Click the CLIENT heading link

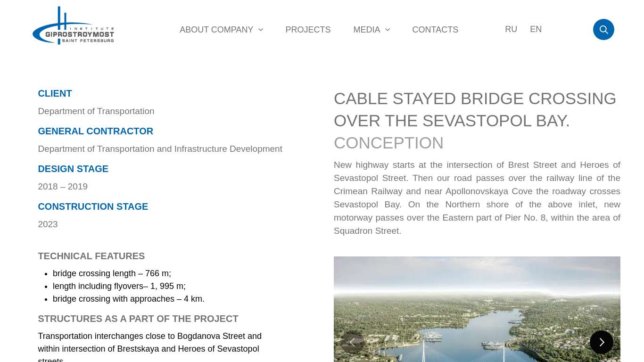pos(55,93)
